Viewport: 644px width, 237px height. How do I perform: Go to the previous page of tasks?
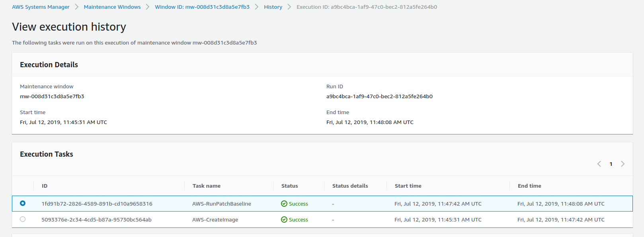(599, 164)
